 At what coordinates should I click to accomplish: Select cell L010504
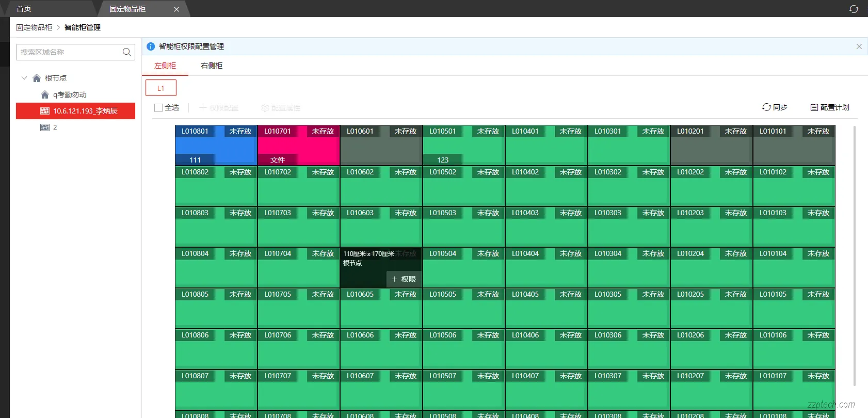click(x=464, y=268)
